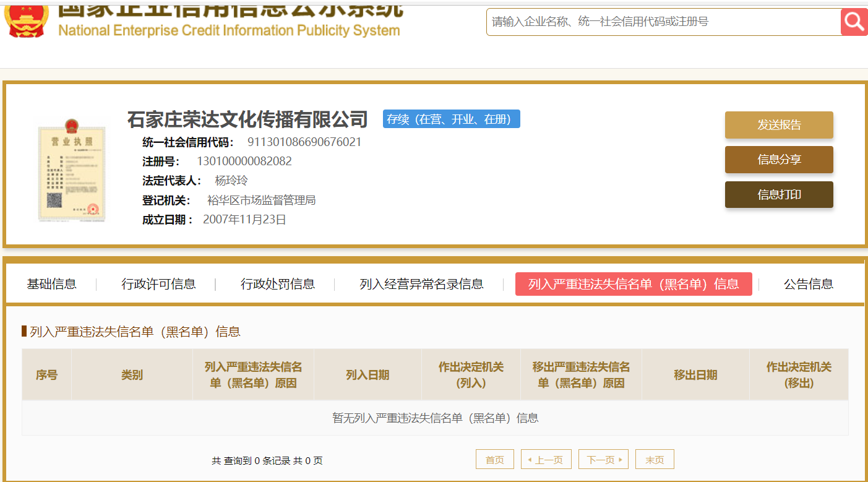The height and width of the screenshot is (482, 868).
Task: Click the 序号 column header
Action: pos(46,375)
